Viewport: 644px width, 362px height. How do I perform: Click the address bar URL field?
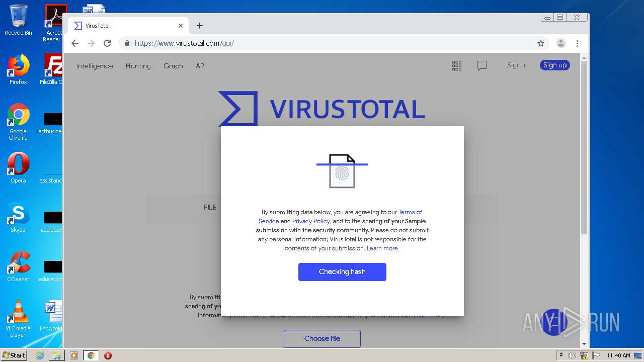pos(327,43)
